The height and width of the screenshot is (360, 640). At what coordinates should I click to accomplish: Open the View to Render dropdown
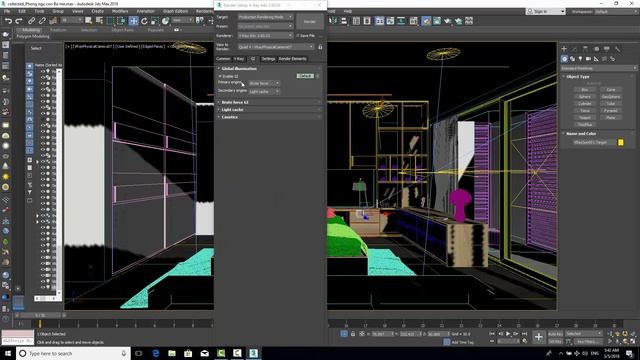click(276, 47)
